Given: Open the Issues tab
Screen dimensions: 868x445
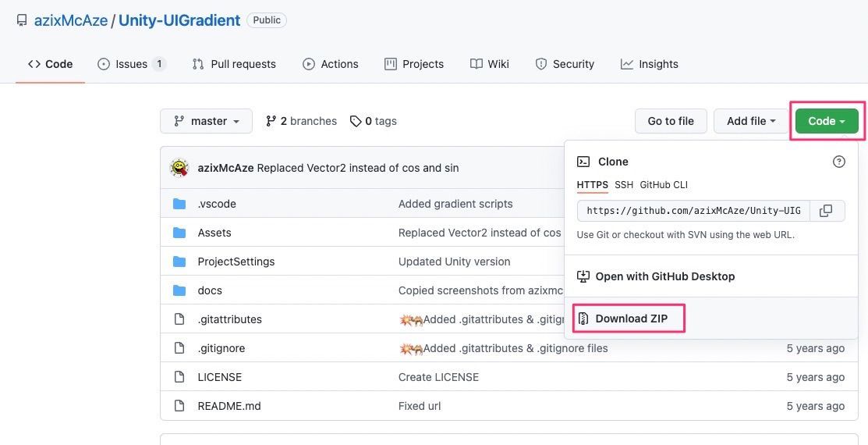Looking at the screenshot, I should pos(131,64).
